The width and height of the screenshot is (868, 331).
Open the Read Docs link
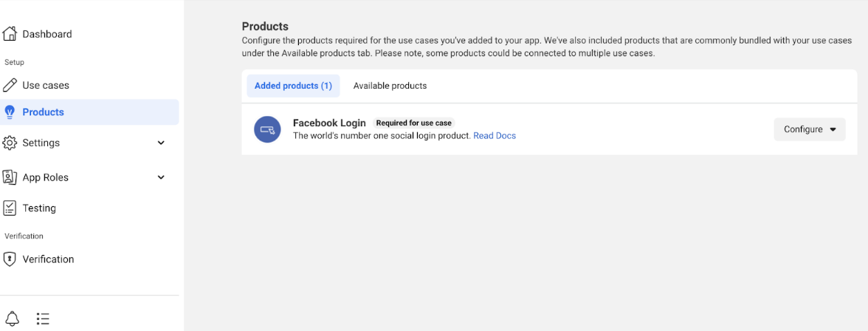[x=495, y=135]
